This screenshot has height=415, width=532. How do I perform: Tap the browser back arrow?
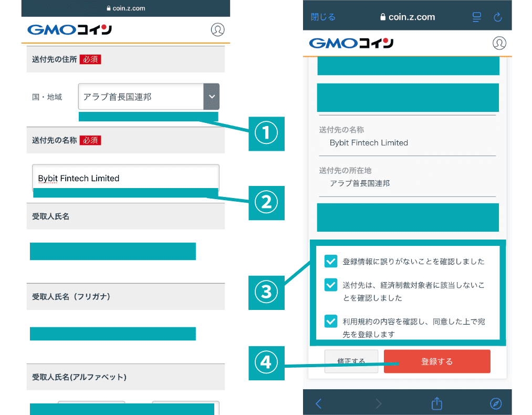pyautogui.click(x=318, y=403)
